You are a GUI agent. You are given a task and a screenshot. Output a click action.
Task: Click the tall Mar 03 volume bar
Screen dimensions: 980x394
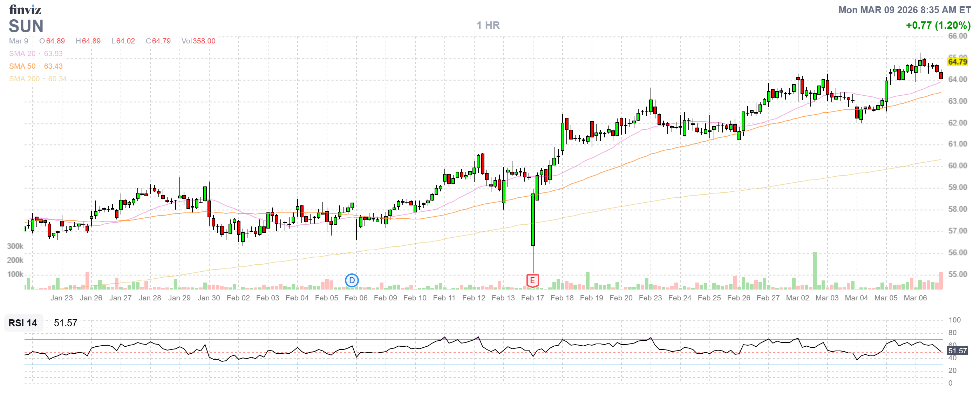pos(815,270)
